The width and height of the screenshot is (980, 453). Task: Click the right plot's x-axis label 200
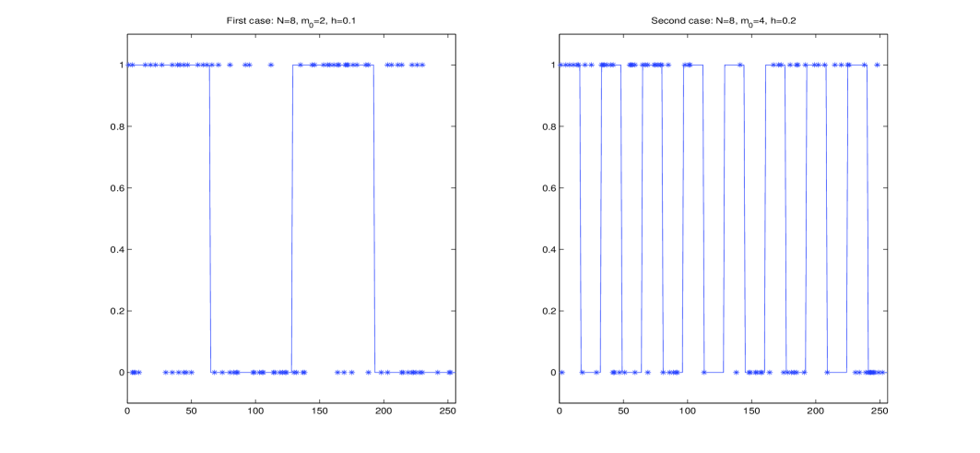tap(816, 413)
